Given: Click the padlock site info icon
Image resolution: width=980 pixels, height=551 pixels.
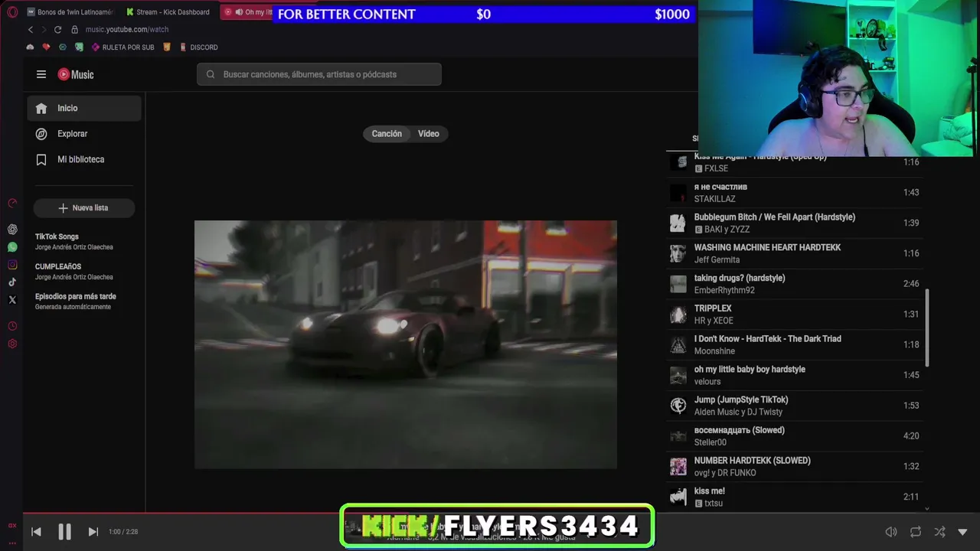Looking at the screenshot, I should pos(74,30).
